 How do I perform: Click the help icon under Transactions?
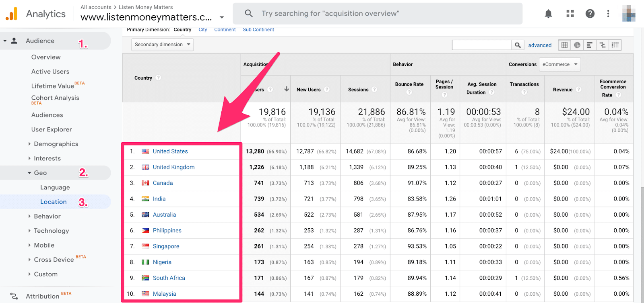point(524,92)
